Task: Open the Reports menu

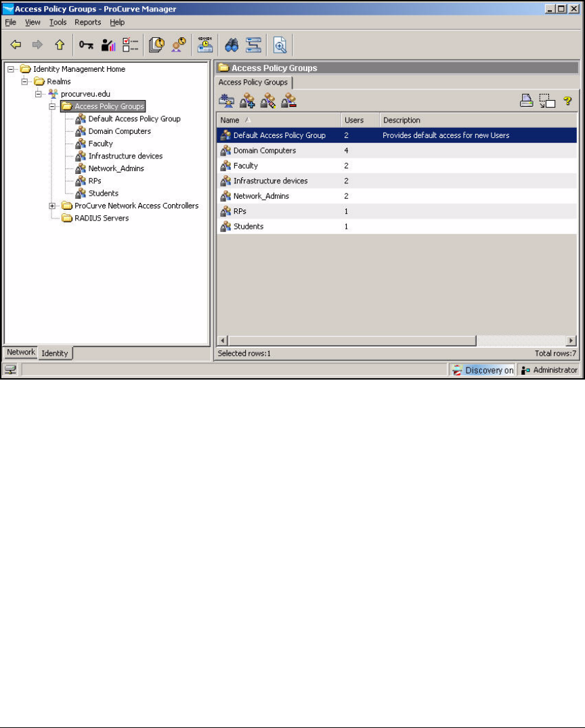Action: click(x=88, y=22)
